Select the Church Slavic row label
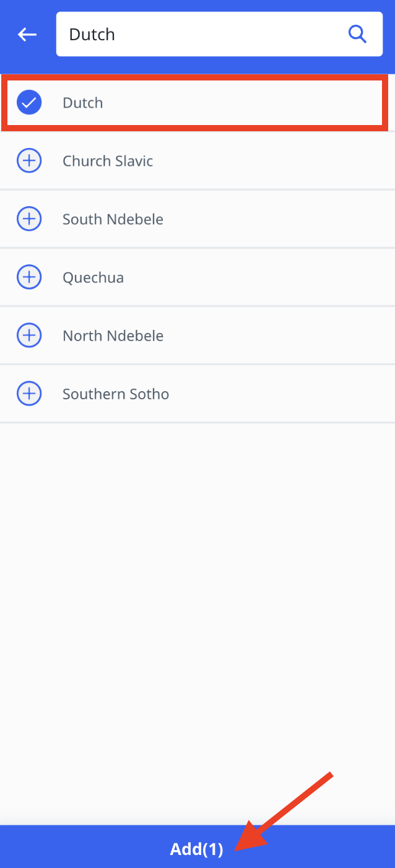 (108, 161)
